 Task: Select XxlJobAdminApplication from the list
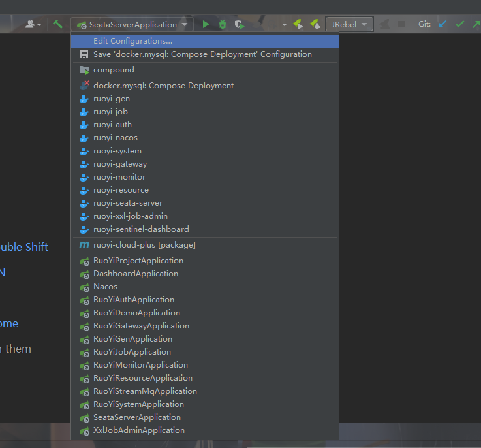[139, 430]
